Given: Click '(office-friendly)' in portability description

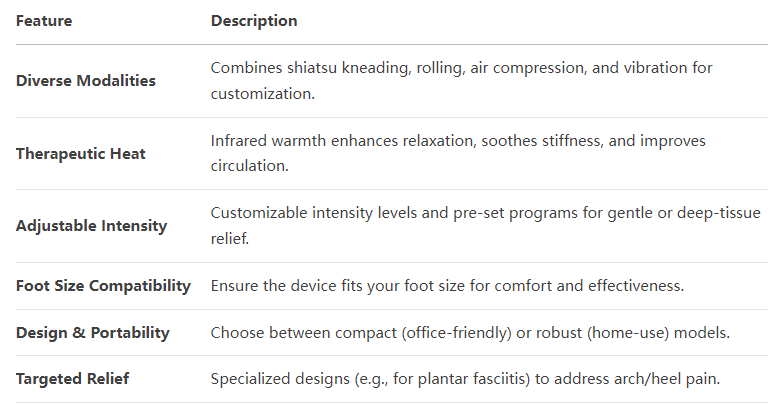Looking at the screenshot, I should [x=456, y=333].
